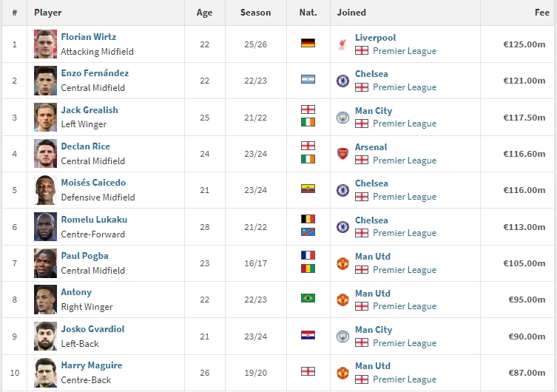
Task: Click the Liverpool club crest icon
Action: click(x=342, y=44)
